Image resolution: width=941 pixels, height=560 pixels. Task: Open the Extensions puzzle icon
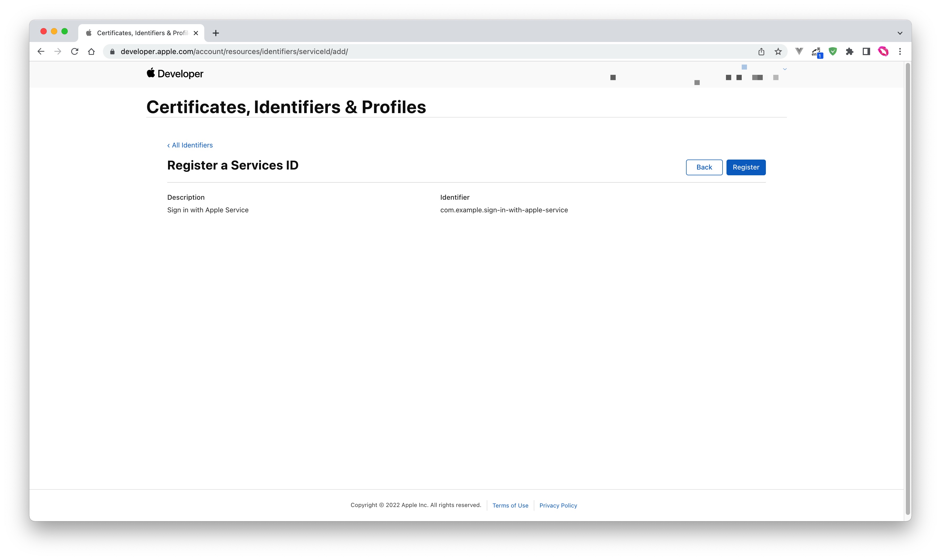tap(849, 51)
